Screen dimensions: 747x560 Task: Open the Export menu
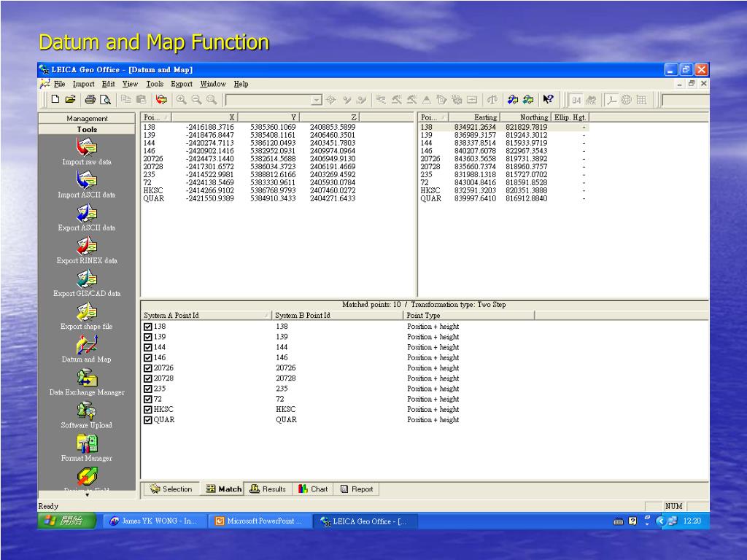point(182,84)
